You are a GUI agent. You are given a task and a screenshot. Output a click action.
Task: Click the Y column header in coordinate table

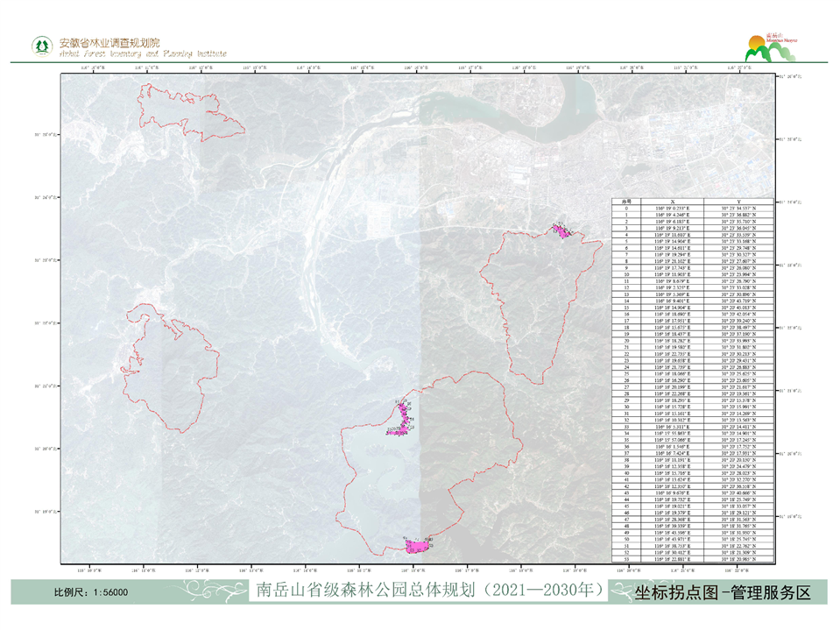(739, 202)
